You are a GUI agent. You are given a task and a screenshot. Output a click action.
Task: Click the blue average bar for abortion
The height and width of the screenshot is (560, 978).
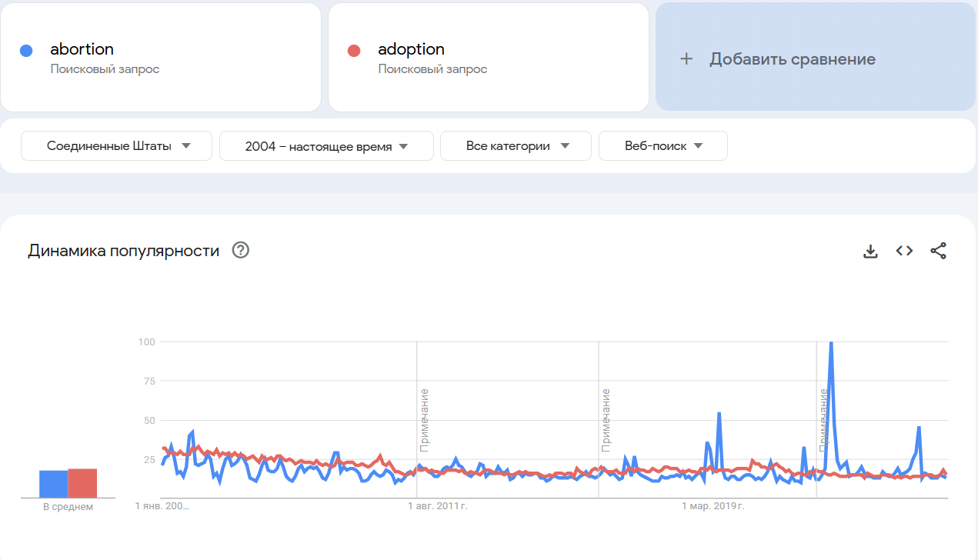pos(53,484)
